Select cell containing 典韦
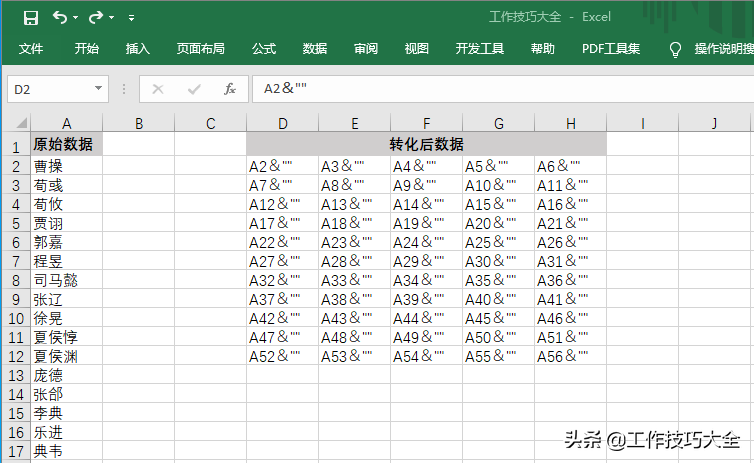 click(x=66, y=451)
